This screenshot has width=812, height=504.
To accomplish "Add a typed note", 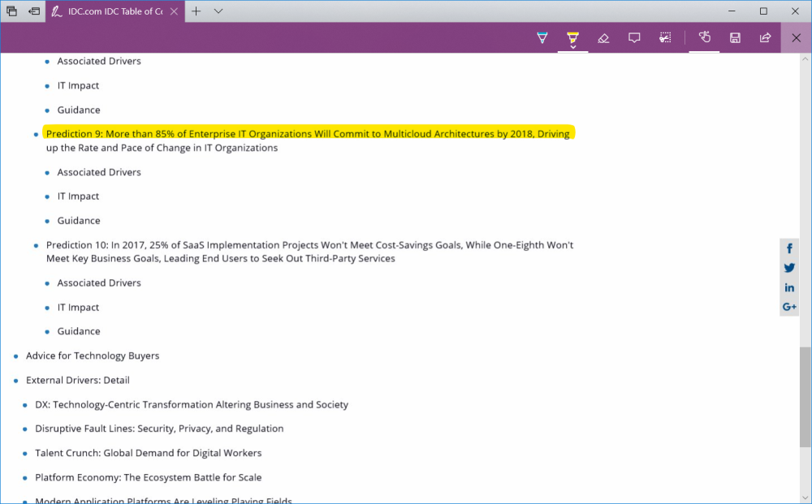I will tap(634, 38).
